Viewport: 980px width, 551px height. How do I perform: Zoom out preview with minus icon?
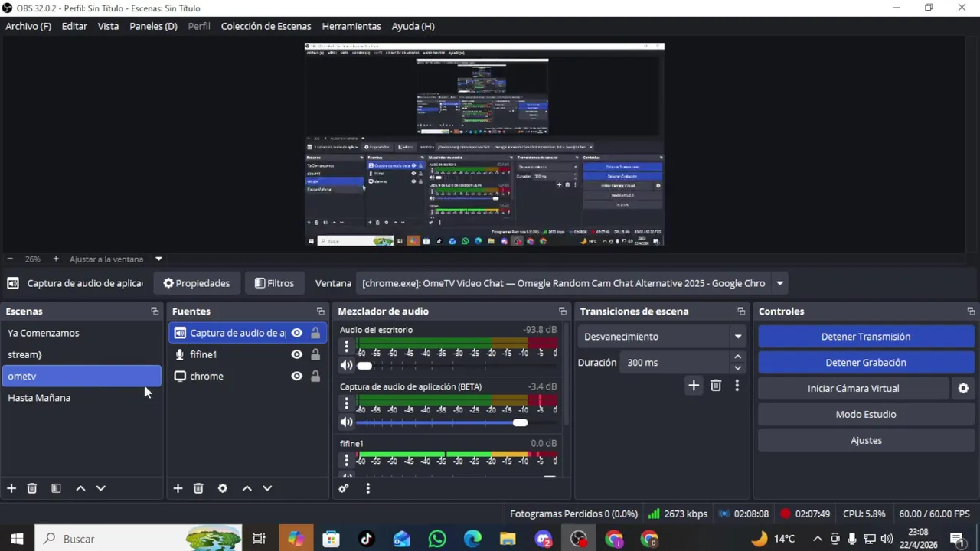coord(10,259)
